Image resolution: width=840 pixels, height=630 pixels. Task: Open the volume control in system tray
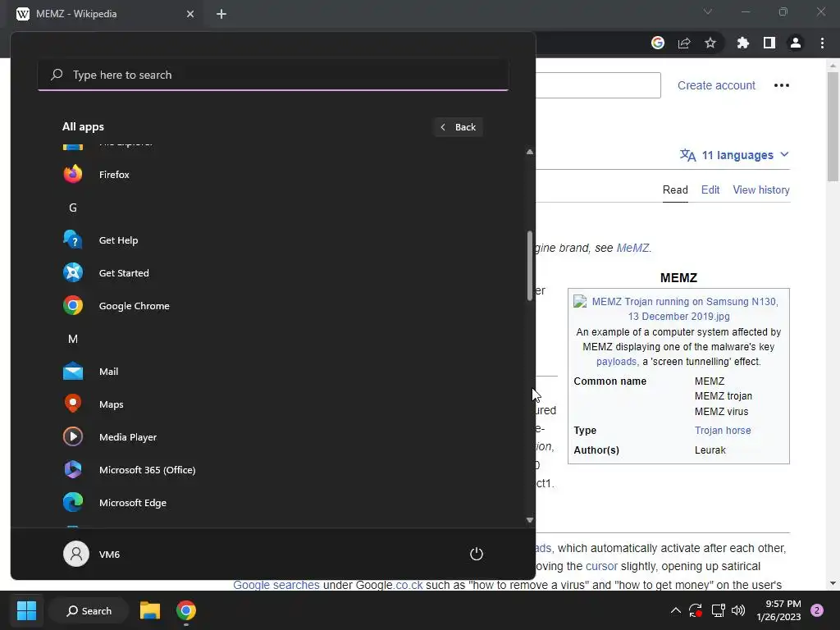click(x=738, y=610)
